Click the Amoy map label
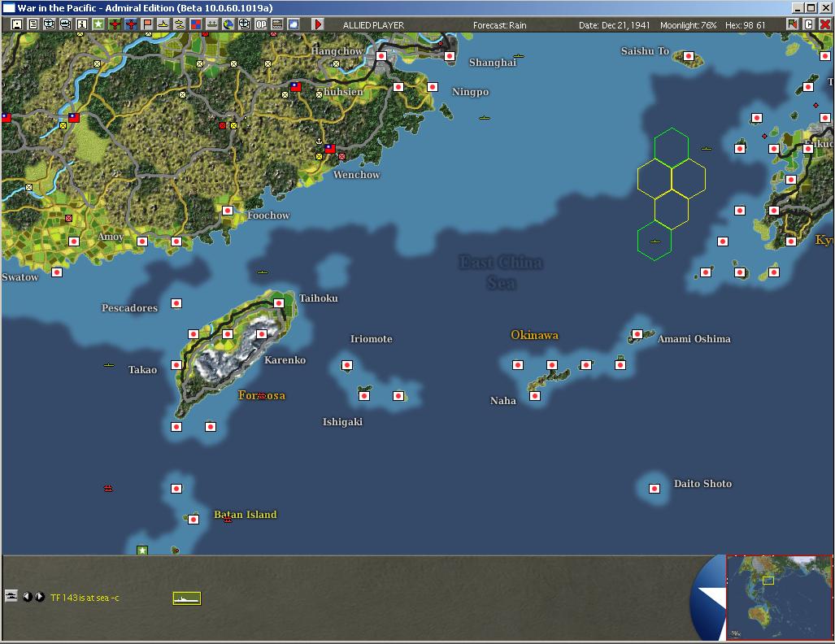Screen dimensions: 835x644 click(x=111, y=237)
